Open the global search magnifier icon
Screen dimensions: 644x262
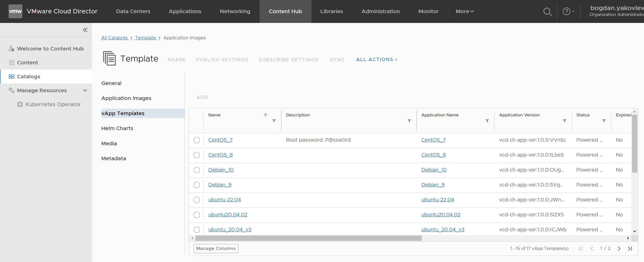point(547,12)
